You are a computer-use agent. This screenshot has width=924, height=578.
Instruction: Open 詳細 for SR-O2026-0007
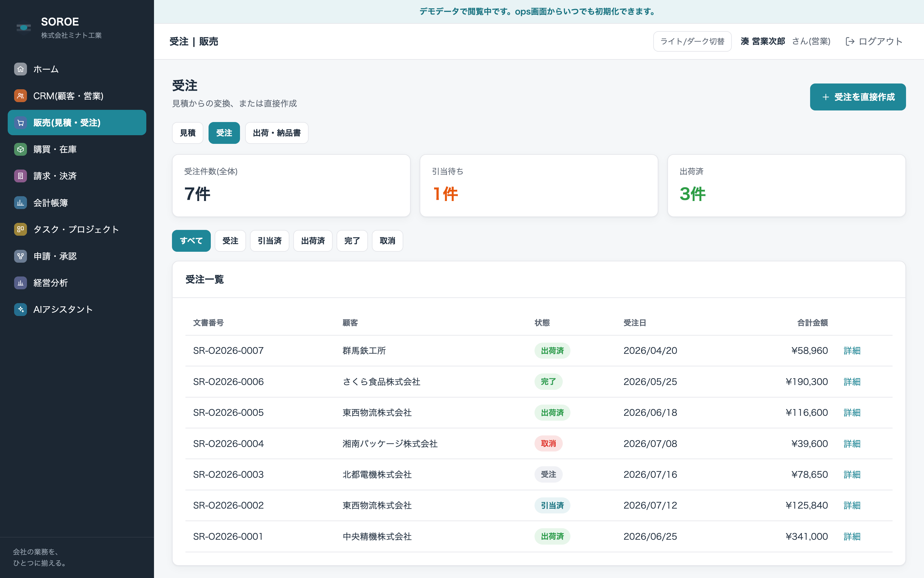tap(852, 351)
